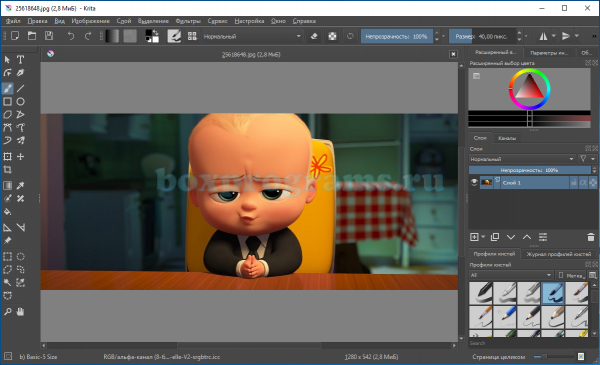Toggle horizontal mirror mode
This screenshot has width=600, height=365.
[x=543, y=36]
